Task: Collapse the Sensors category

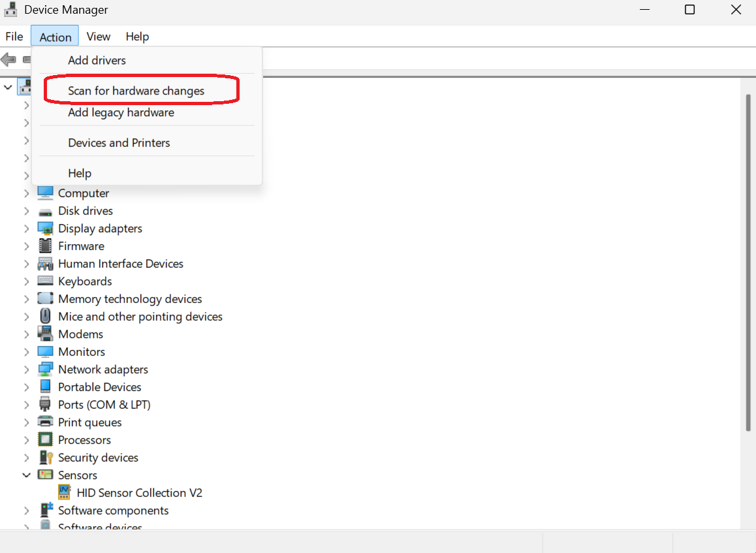Action: tap(26, 475)
